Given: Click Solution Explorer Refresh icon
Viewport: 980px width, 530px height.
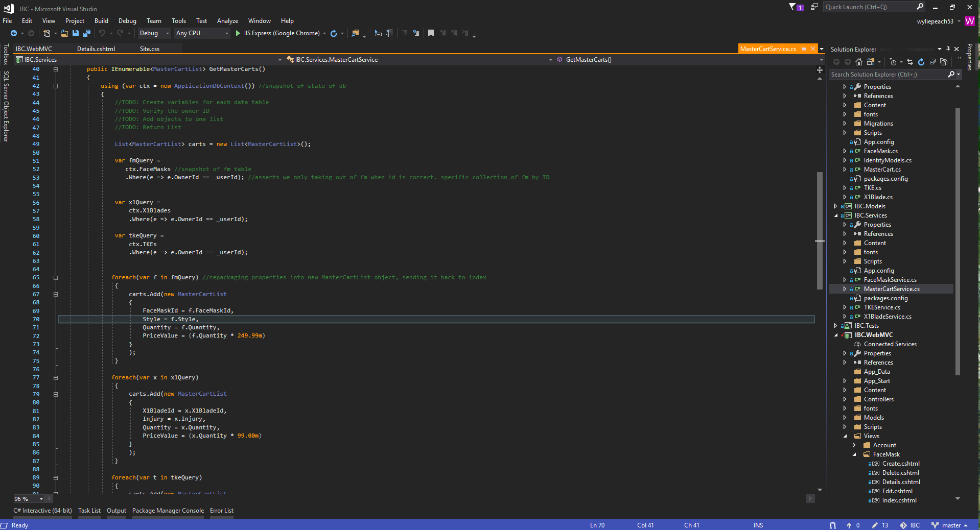Looking at the screenshot, I should (x=921, y=62).
